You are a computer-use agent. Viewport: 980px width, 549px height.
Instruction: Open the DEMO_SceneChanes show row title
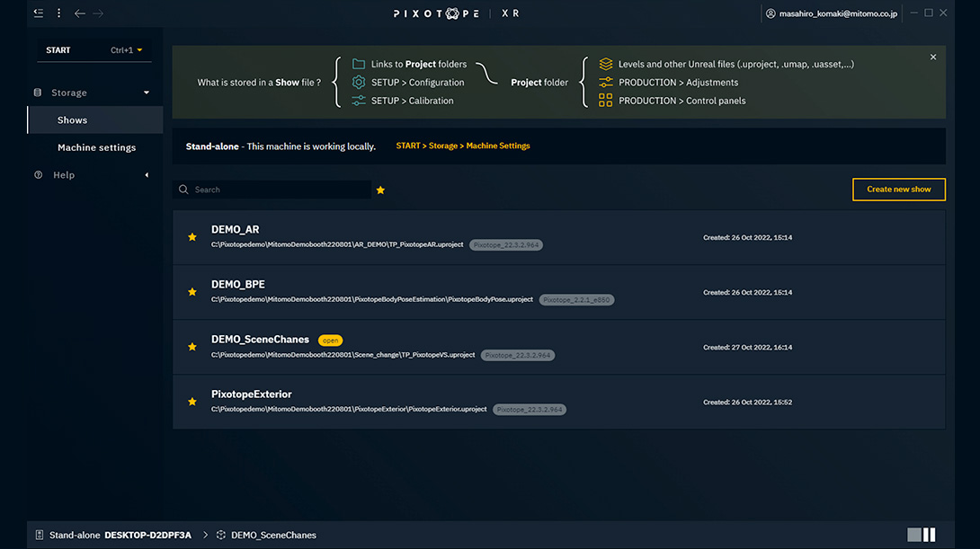pyautogui.click(x=260, y=339)
